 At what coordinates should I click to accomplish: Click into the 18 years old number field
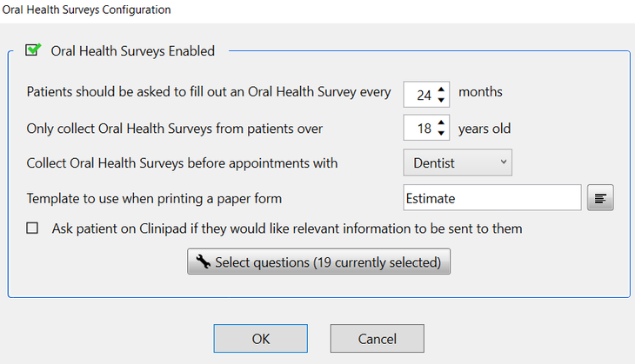(421, 129)
